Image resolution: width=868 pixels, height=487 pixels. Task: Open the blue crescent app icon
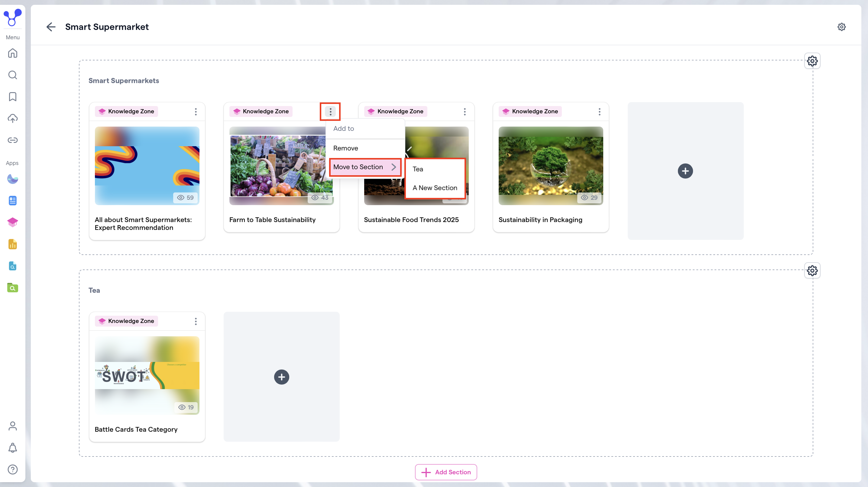tap(12, 179)
